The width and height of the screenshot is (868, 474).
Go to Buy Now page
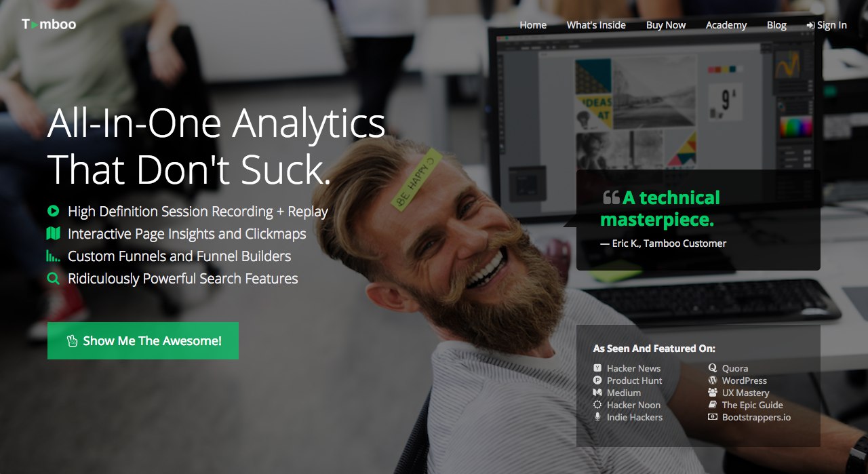[666, 25]
